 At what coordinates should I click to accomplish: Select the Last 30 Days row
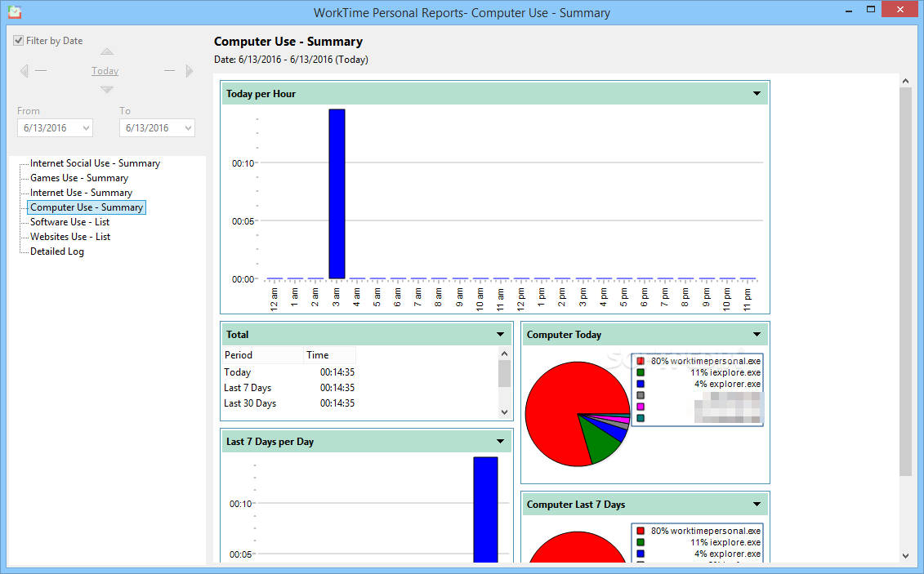289,403
